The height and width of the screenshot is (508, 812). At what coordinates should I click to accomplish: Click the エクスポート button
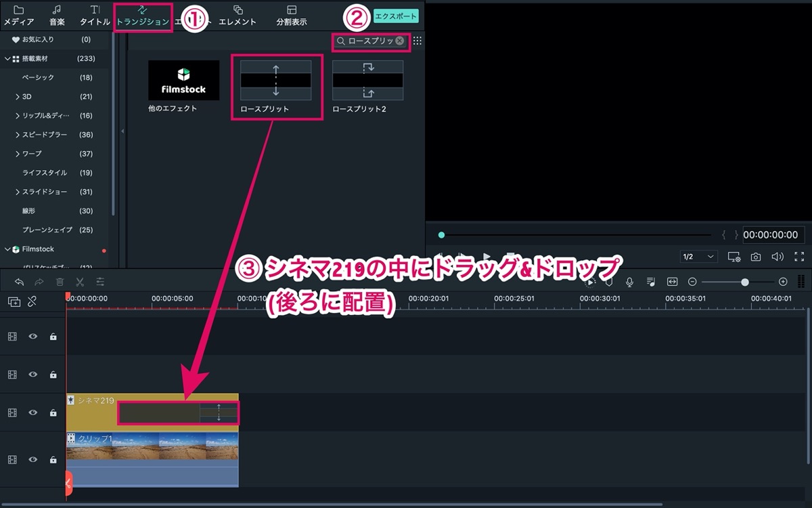click(x=396, y=16)
